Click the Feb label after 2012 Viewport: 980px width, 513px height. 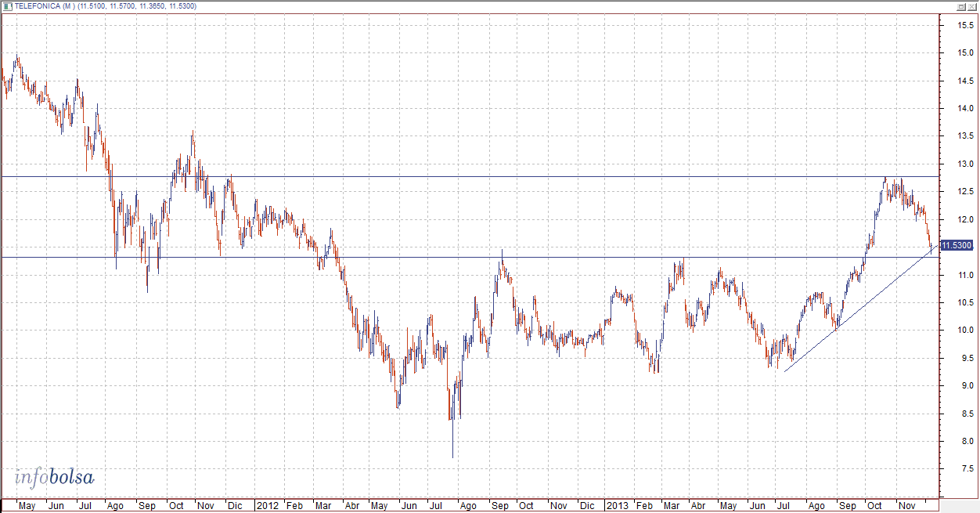294,506
